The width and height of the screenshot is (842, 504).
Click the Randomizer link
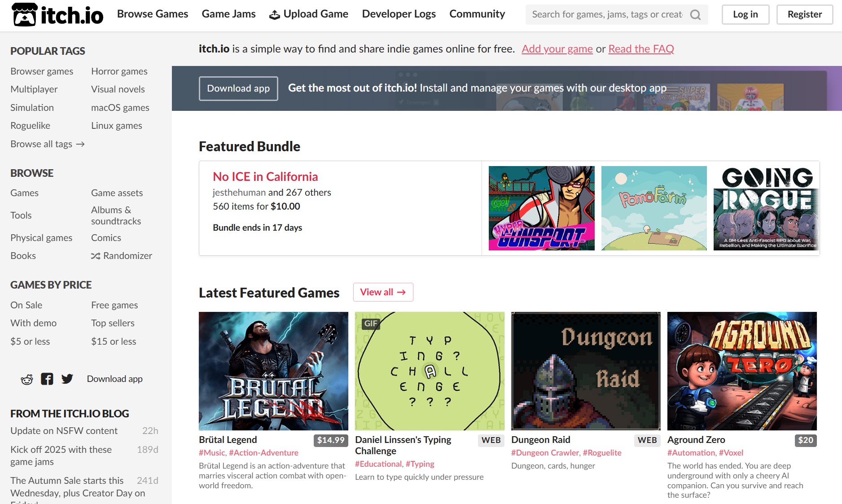[x=122, y=256]
